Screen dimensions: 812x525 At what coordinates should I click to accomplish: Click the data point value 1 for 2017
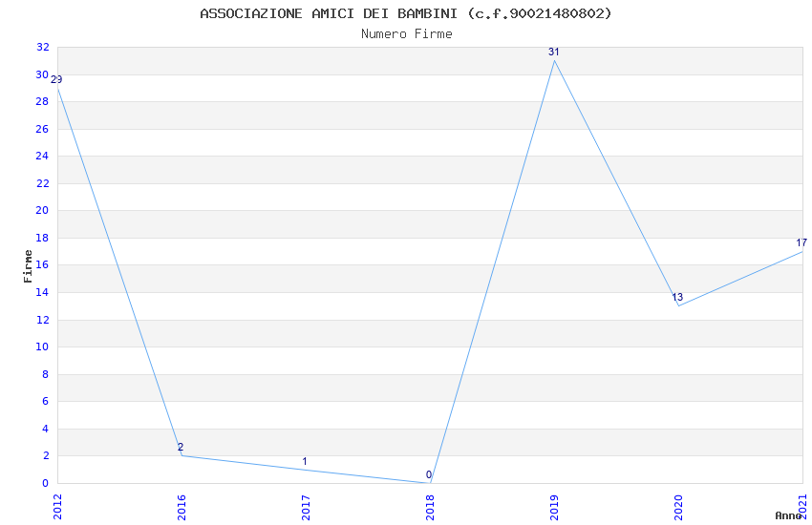tap(305, 461)
